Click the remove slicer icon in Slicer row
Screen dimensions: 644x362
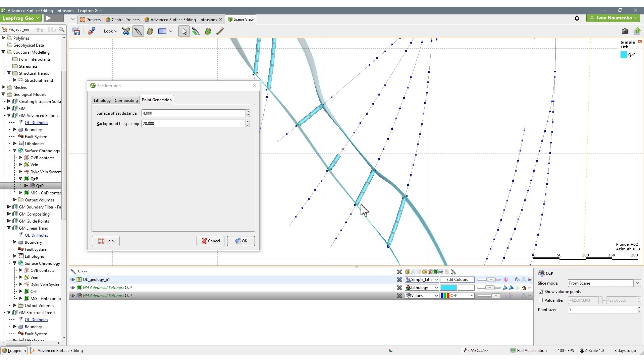tap(399, 272)
